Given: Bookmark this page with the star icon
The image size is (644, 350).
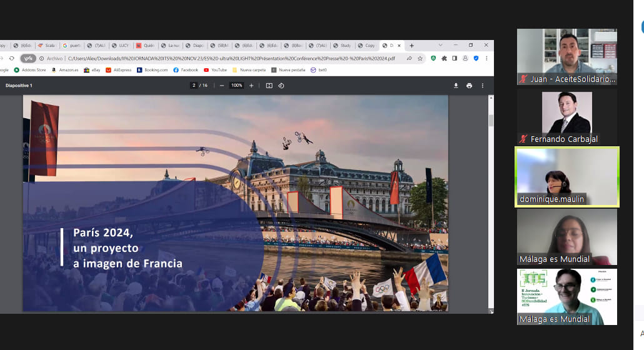Looking at the screenshot, I should pyautogui.click(x=420, y=59).
